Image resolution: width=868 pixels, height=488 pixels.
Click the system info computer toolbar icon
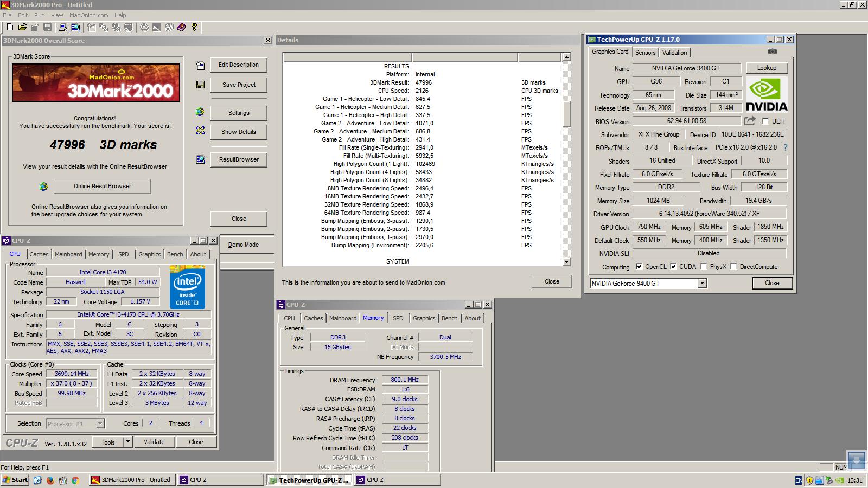pyautogui.click(x=63, y=27)
